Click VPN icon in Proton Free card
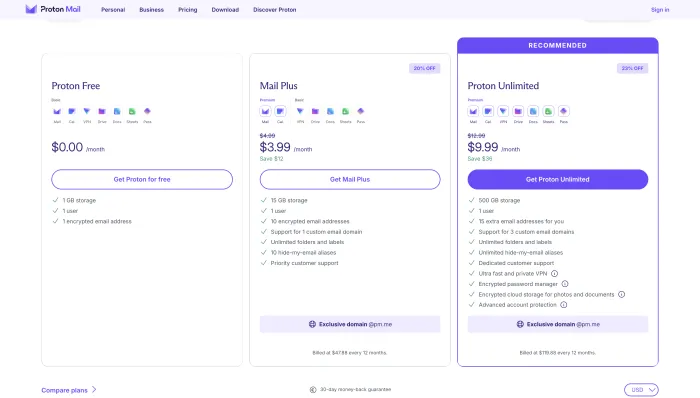Screen dimensions: 700x398 [87, 111]
